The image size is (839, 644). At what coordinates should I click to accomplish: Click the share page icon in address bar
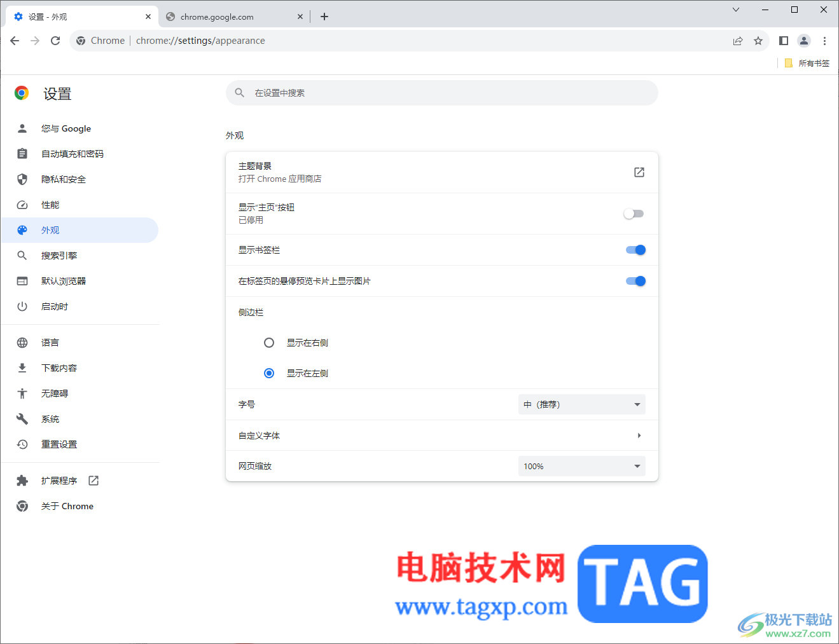[x=738, y=41]
